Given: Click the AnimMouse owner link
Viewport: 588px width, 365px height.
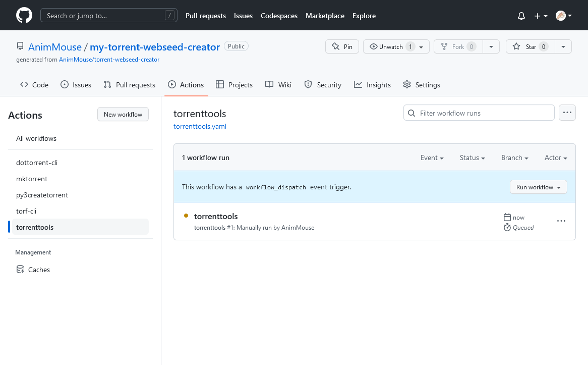Looking at the screenshot, I should coord(55,47).
